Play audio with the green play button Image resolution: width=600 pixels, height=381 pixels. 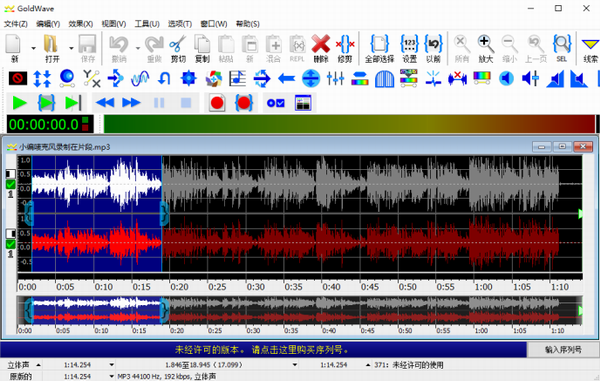click(19, 103)
